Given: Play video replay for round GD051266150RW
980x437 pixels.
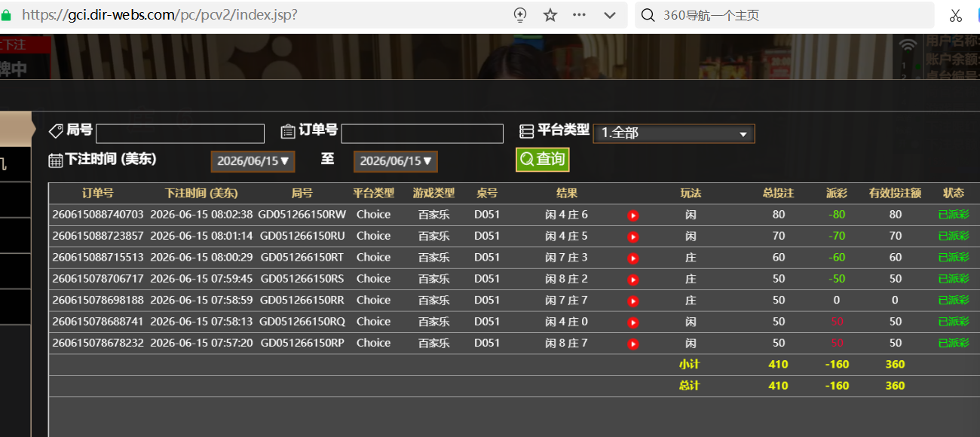Looking at the screenshot, I should coord(633,215).
